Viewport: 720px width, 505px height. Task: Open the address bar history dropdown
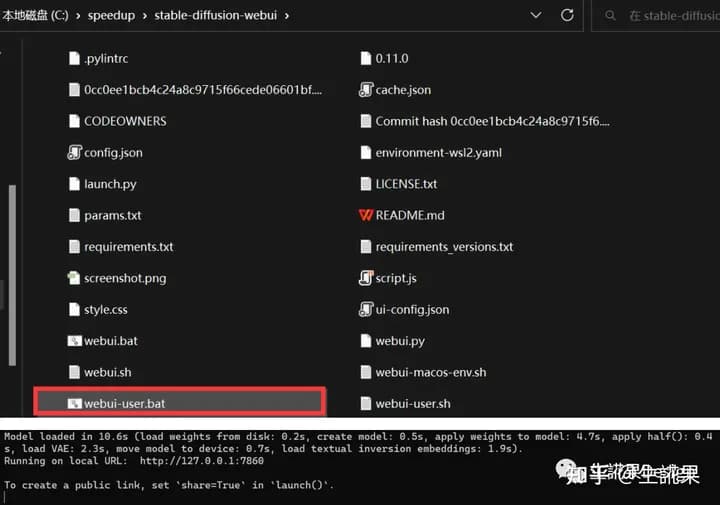click(x=535, y=15)
